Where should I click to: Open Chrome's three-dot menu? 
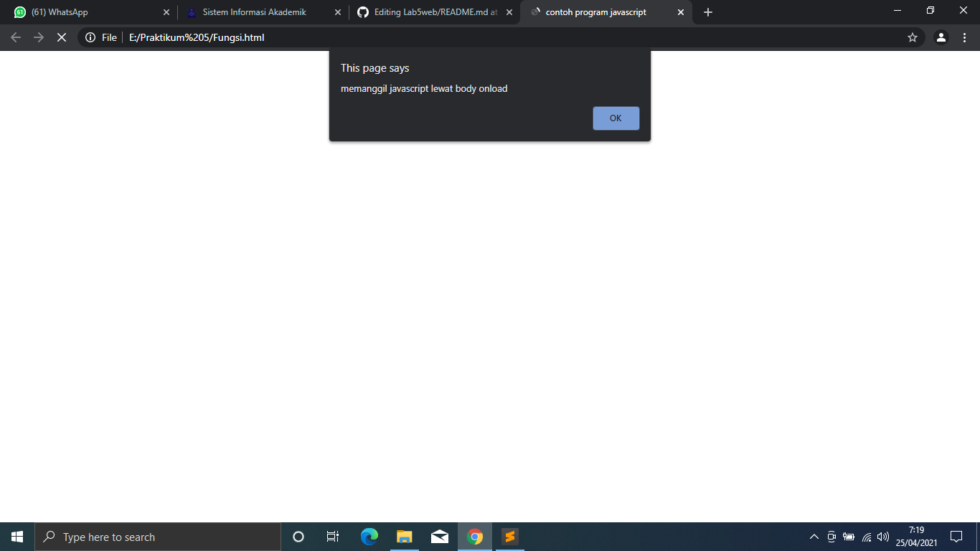coord(963,37)
